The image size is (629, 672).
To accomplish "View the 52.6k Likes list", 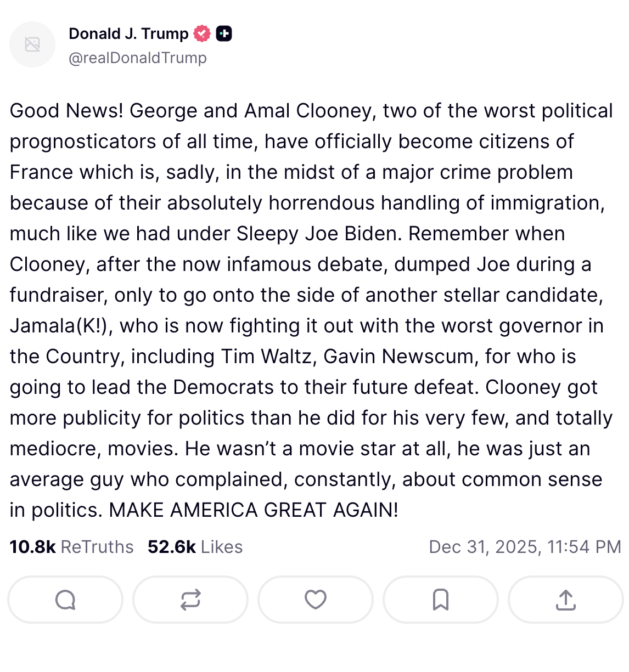I will (x=195, y=547).
